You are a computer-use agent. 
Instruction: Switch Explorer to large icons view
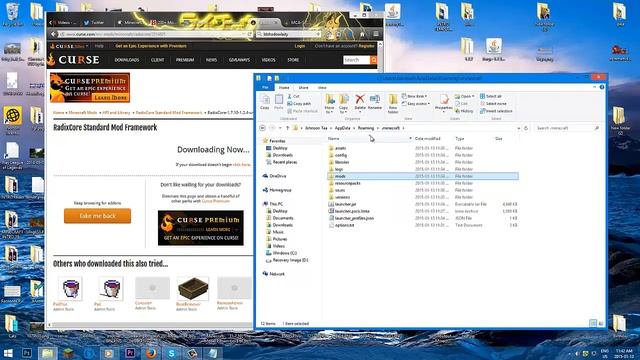(x=600, y=324)
